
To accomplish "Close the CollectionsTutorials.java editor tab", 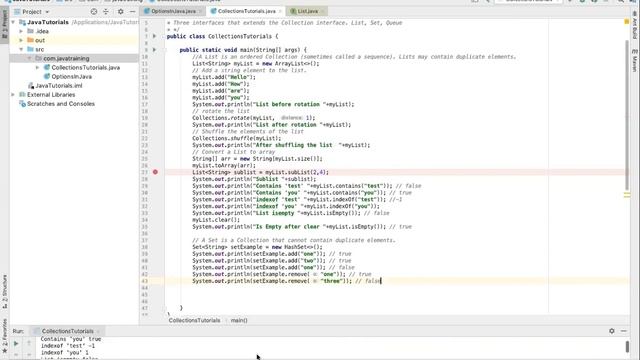I will coord(280,11).
